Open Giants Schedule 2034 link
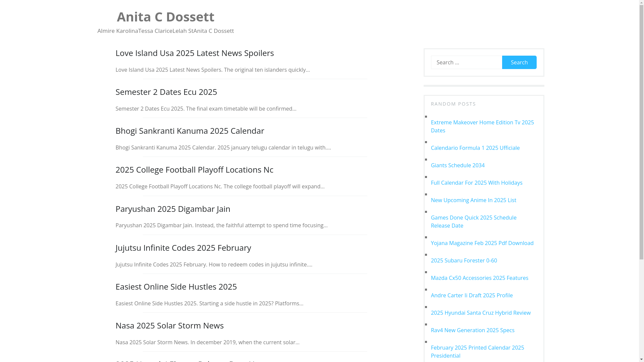Image resolution: width=644 pixels, height=362 pixels. point(458,165)
